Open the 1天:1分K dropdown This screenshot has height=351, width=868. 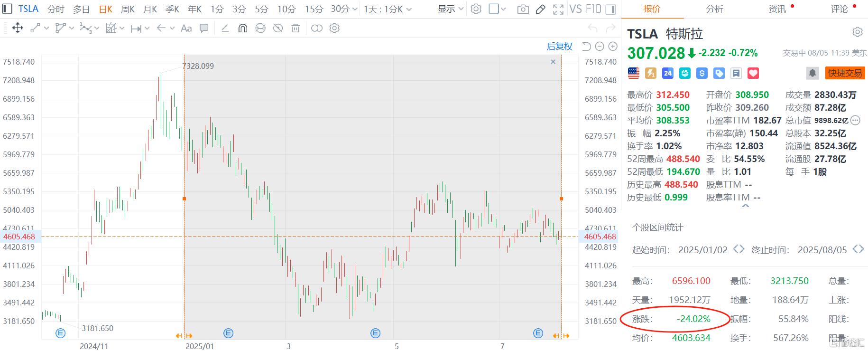click(x=388, y=9)
